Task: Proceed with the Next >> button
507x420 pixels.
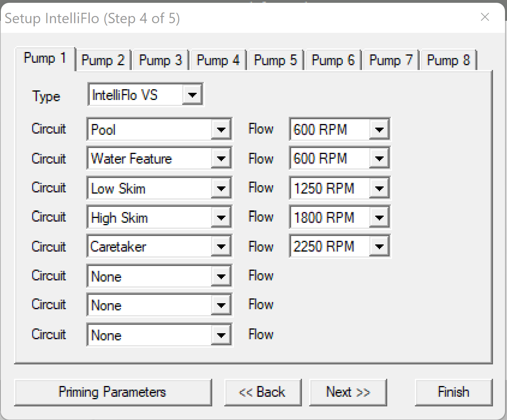Action: coord(348,392)
